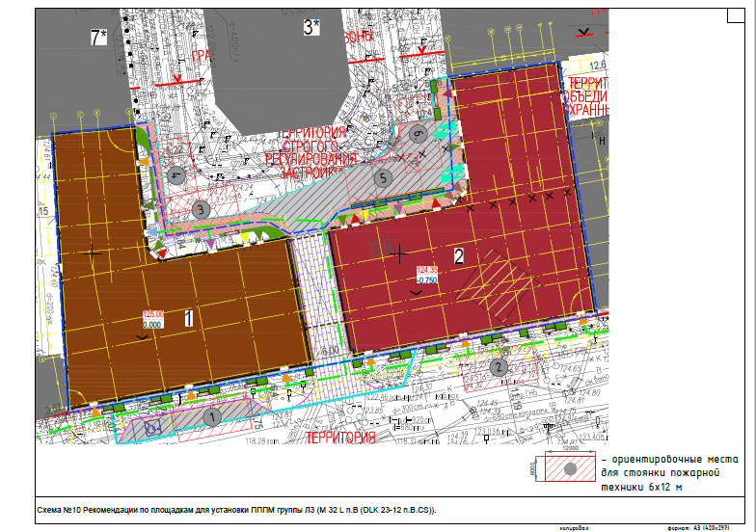Click the "7*" building label
Image resolution: width=756 pixels, height=532 pixels.
click(98, 37)
